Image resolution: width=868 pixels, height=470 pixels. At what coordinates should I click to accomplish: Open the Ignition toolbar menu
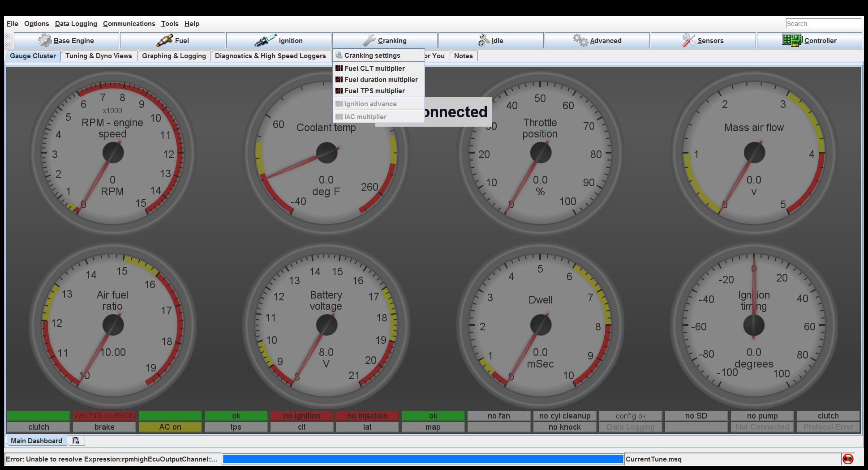tap(279, 40)
